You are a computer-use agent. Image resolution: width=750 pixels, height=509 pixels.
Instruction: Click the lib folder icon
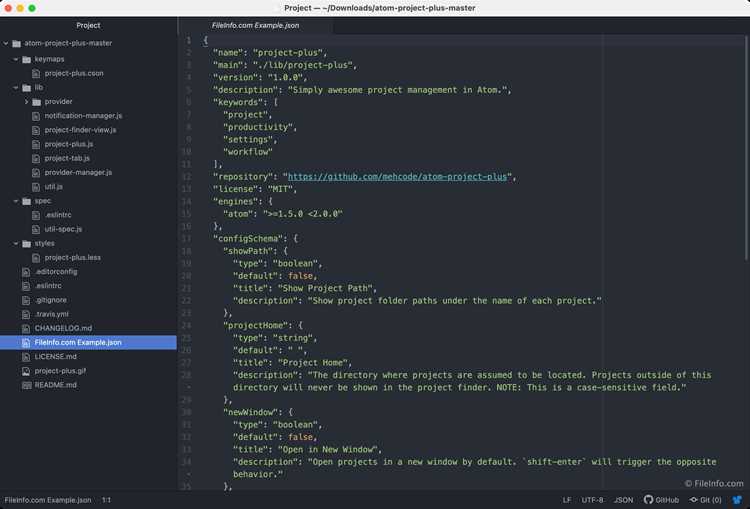(x=26, y=88)
